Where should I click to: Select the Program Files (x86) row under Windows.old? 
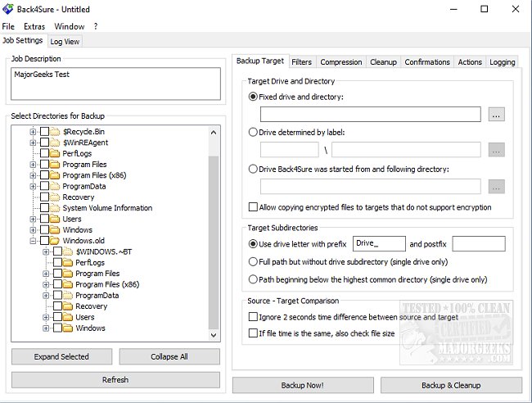point(107,284)
